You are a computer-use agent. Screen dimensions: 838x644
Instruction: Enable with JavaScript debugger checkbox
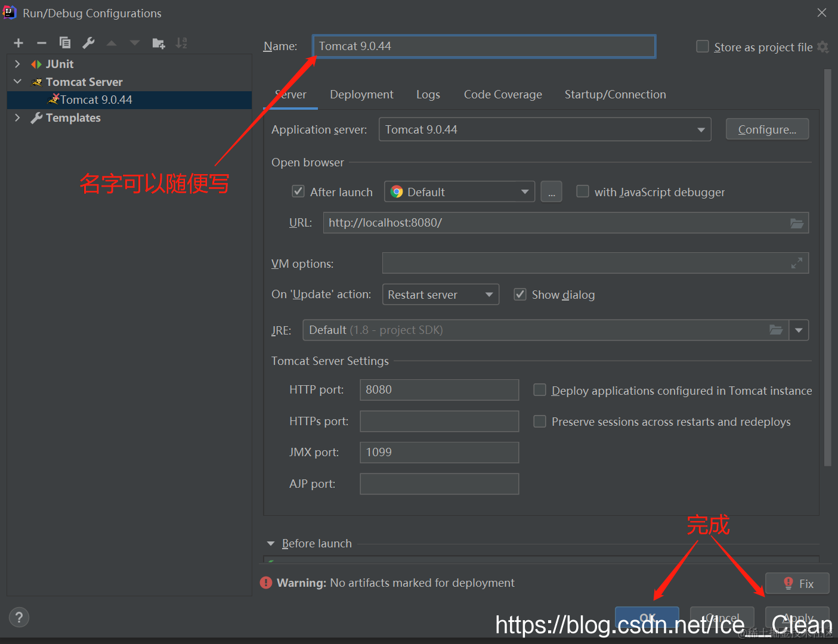(583, 191)
